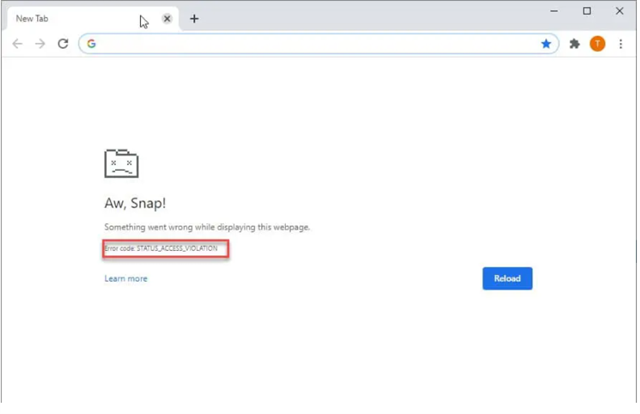Open a new tab with plus button

[x=194, y=19]
